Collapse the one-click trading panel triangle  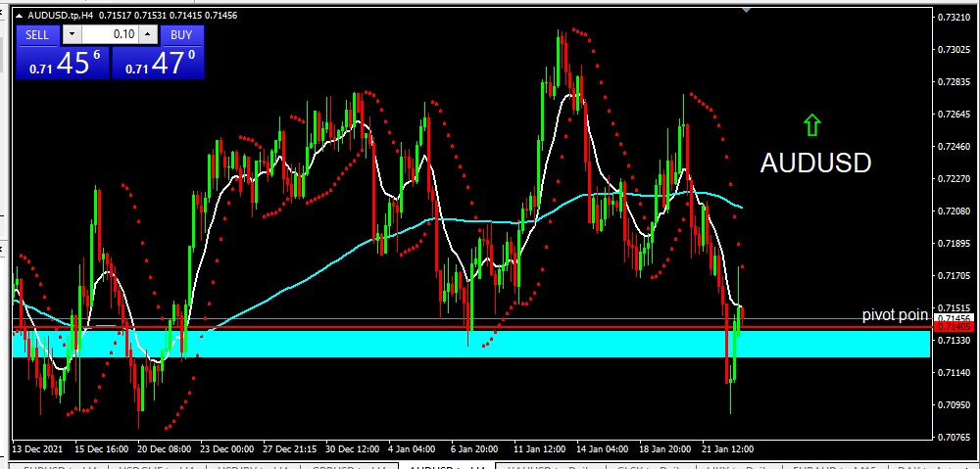tap(19, 15)
